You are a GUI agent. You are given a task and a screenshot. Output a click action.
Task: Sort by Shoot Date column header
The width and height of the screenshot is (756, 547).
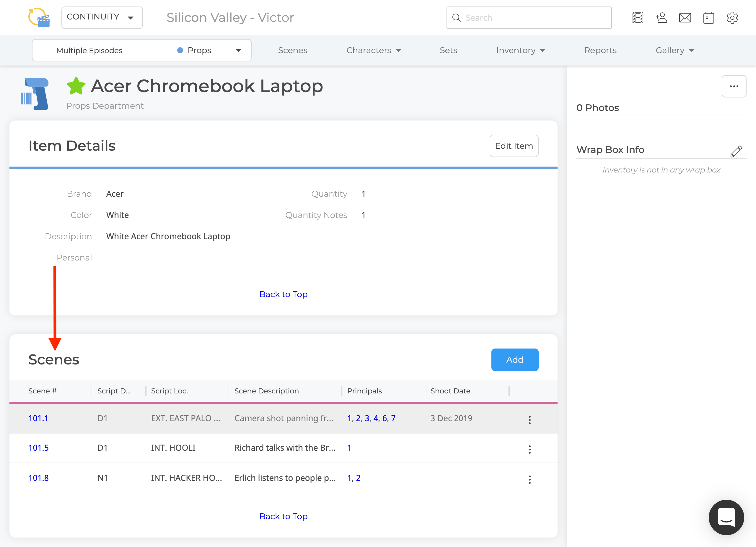click(x=450, y=391)
